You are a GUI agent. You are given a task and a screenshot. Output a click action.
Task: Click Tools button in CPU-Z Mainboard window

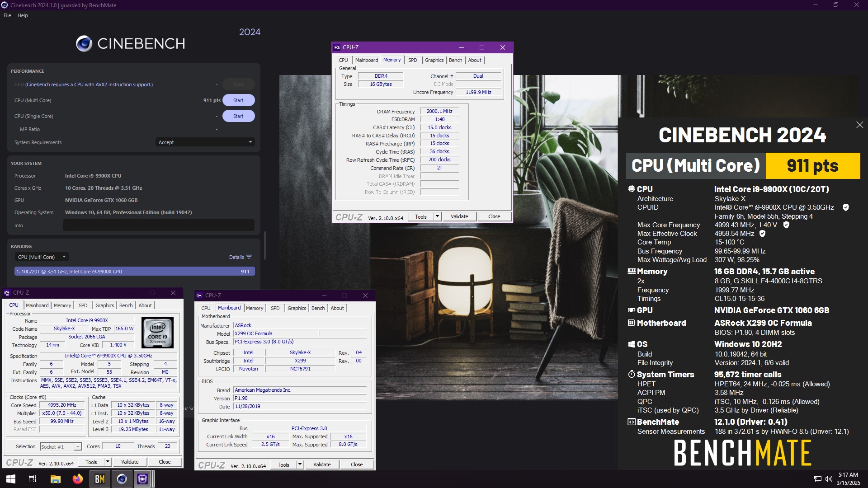tap(283, 465)
